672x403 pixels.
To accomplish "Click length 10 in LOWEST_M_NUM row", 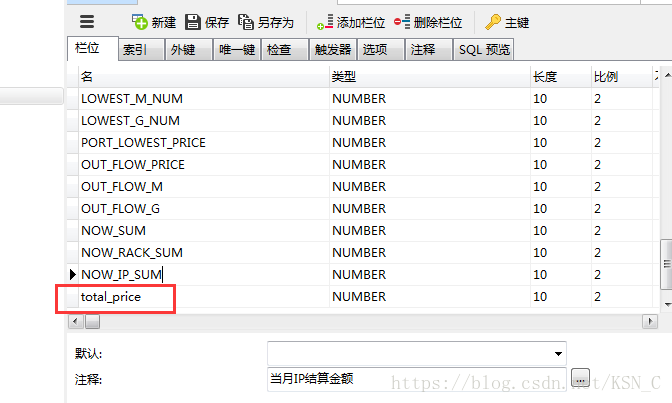I will point(540,99).
